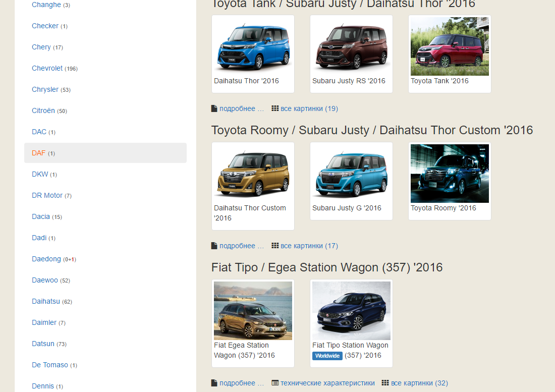Click document icon beside Toyota Roomy 'подробнее'
The image size is (555, 392).
(214, 246)
